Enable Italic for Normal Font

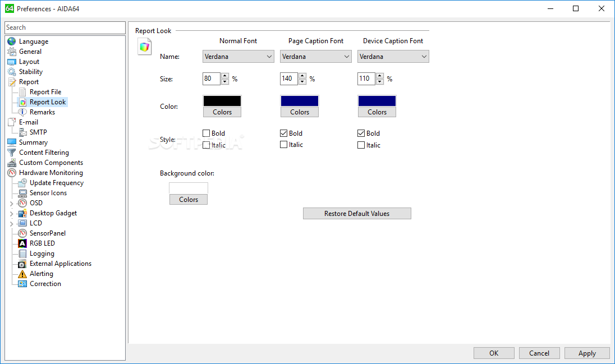click(x=206, y=145)
